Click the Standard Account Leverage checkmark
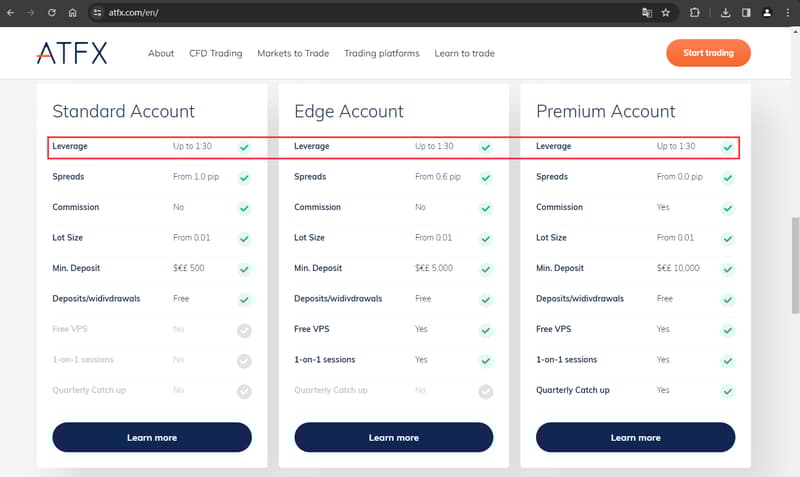 pos(244,147)
